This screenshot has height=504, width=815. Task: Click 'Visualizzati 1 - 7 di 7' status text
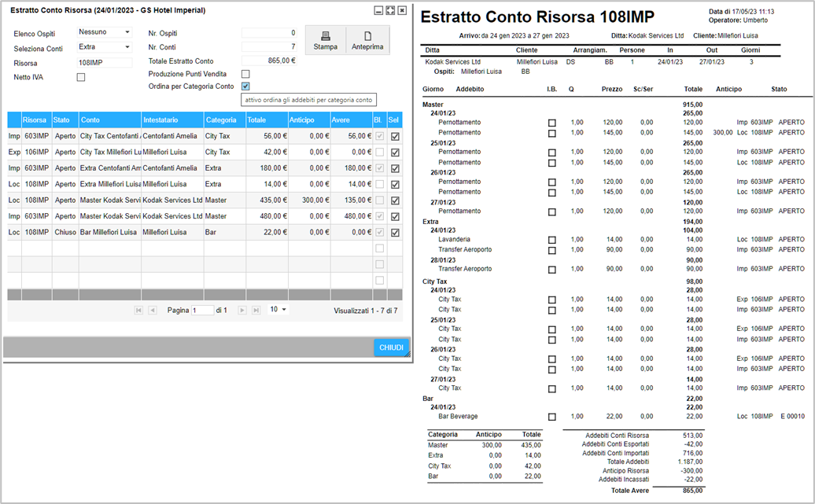[x=365, y=311]
